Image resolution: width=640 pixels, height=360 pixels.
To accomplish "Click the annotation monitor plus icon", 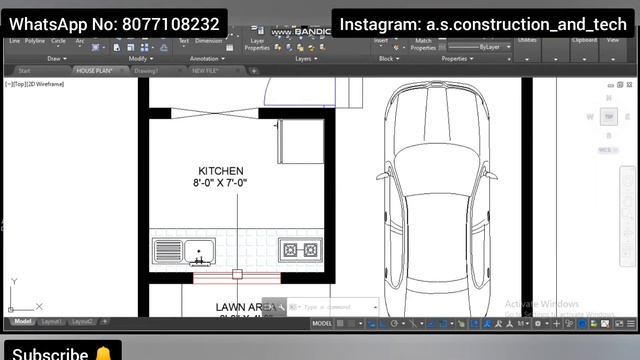I will pyautogui.click(x=556, y=324).
